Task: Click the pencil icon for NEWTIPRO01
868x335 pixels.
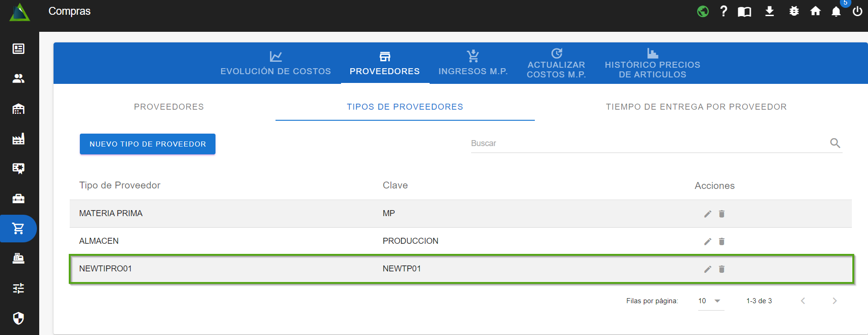Action: click(x=707, y=269)
